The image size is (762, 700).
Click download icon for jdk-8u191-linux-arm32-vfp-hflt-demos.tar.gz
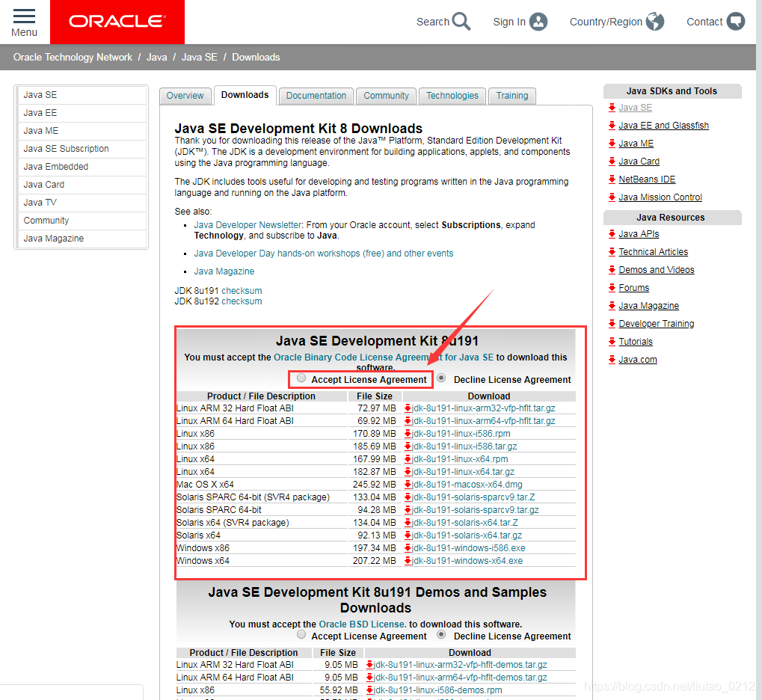tap(369, 665)
